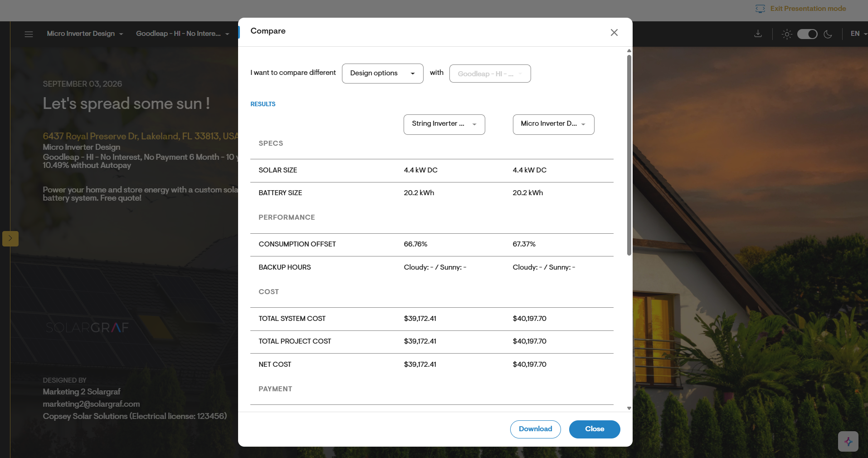Click the download icon in top bar
Screen dimensions: 868x458
758,34
